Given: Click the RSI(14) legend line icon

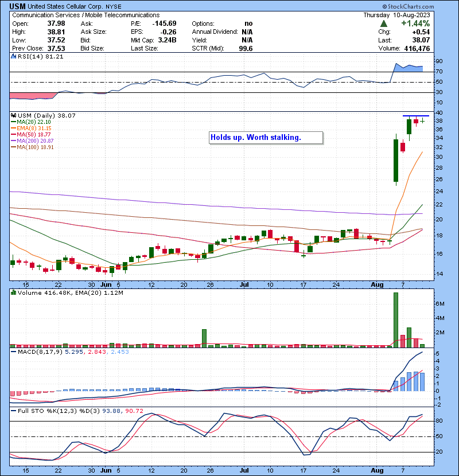Looking at the screenshot, I should pos(14,57).
